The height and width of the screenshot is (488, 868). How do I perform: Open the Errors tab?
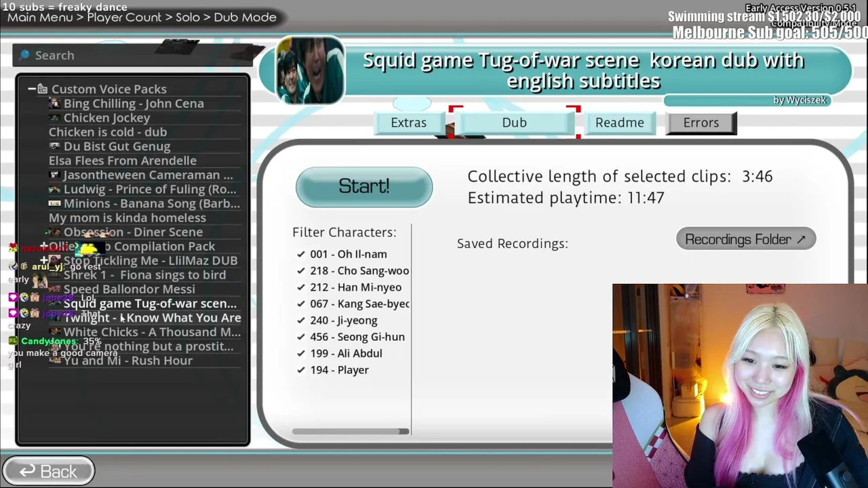(701, 123)
